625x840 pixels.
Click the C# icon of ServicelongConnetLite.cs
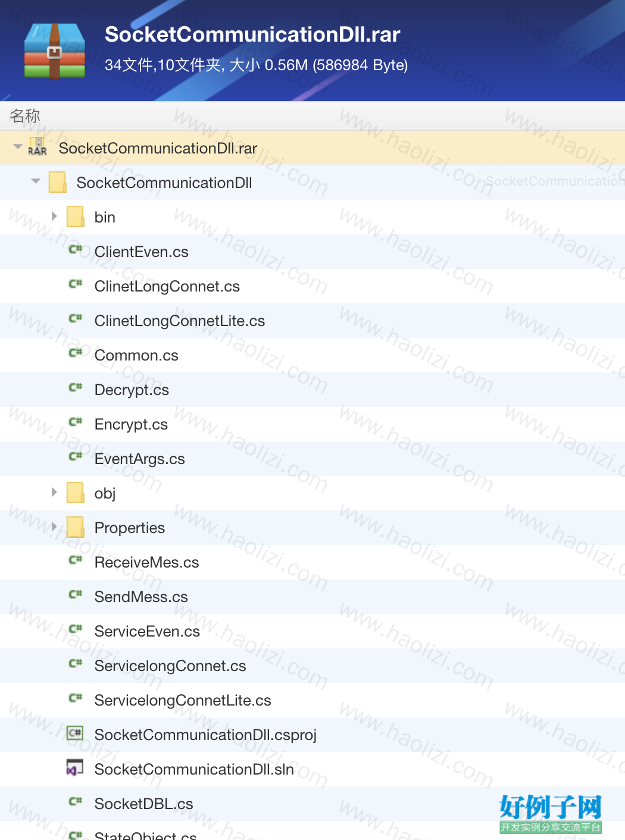76,698
